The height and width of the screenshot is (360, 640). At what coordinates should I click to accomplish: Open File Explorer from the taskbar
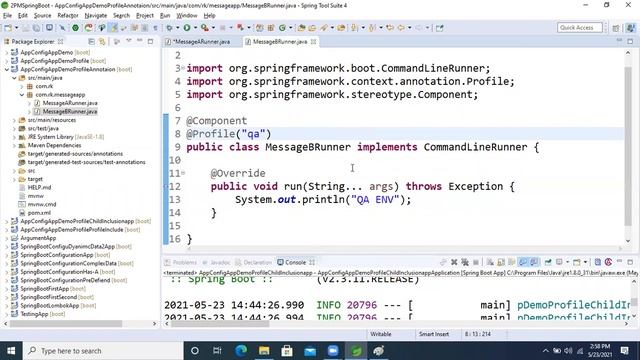(264, 351)
